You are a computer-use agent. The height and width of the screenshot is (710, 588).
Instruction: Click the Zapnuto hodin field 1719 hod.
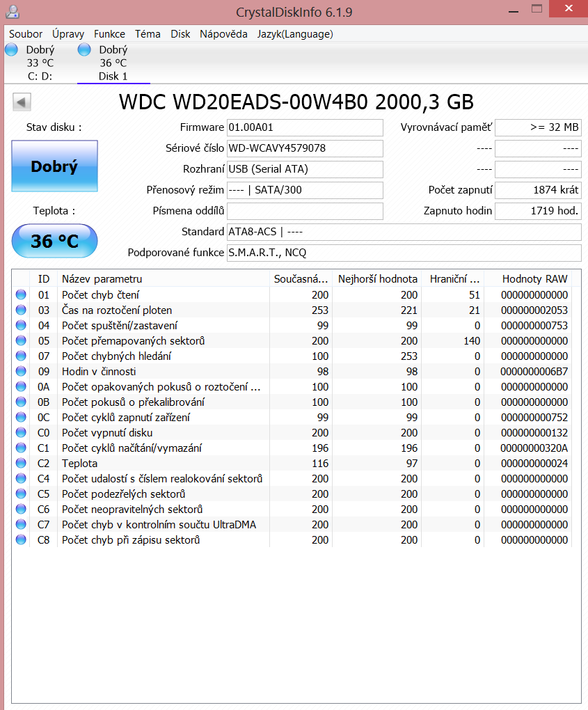[538, 211]
